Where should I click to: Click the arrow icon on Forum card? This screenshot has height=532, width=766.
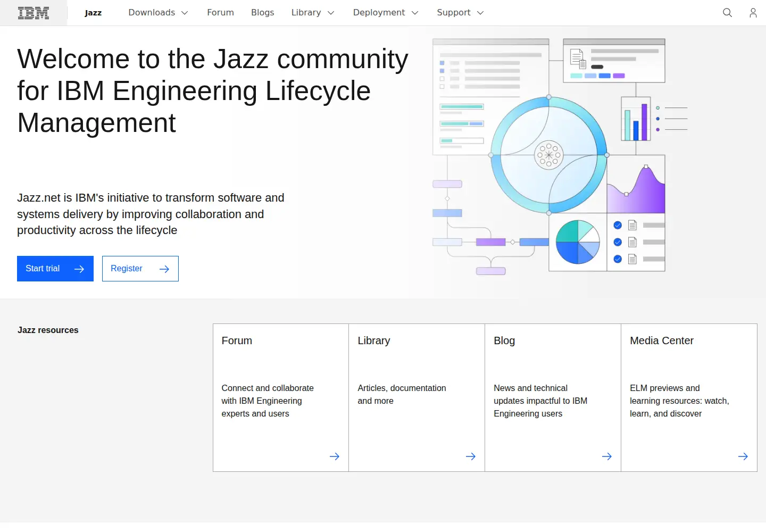click(x=335, y=456)
